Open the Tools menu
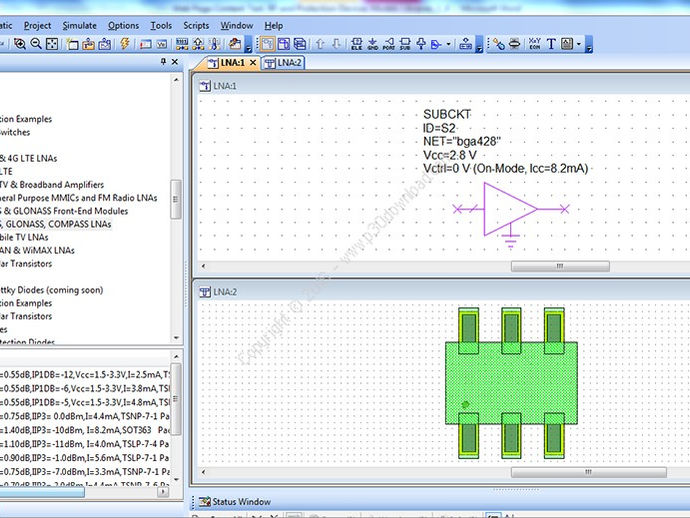This screenshot has width=690, height=518. coord(161,26)
